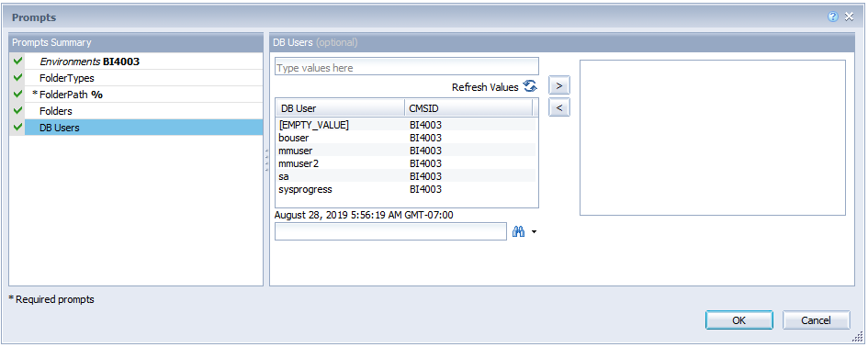Click the DB Users (optional) panel header

(x=562, y=42)
